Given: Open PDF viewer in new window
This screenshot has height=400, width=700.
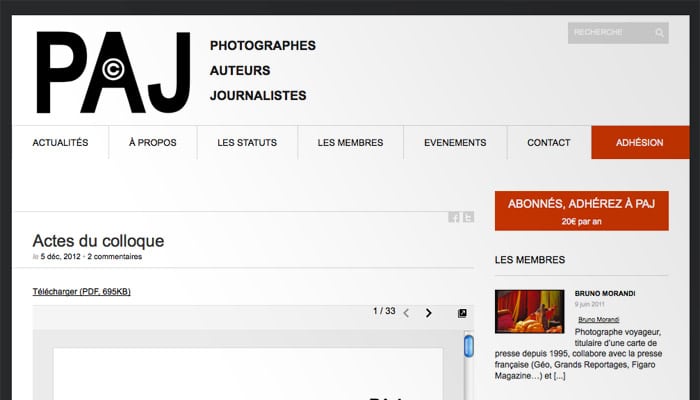Looking at the screenshot, I should tap(462, 313).
